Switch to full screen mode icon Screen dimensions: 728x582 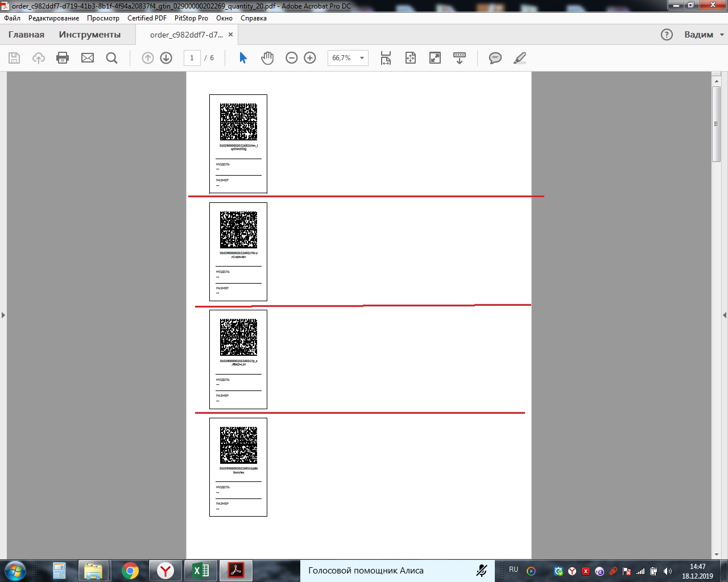click(435, 58)
